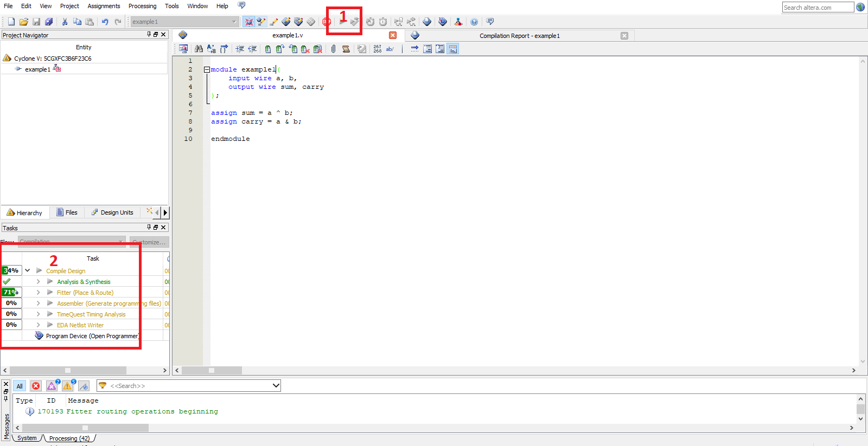868x446 pixels.
Task: Toggle the purple critical warnings filter
Action: [x=52, y=386]
